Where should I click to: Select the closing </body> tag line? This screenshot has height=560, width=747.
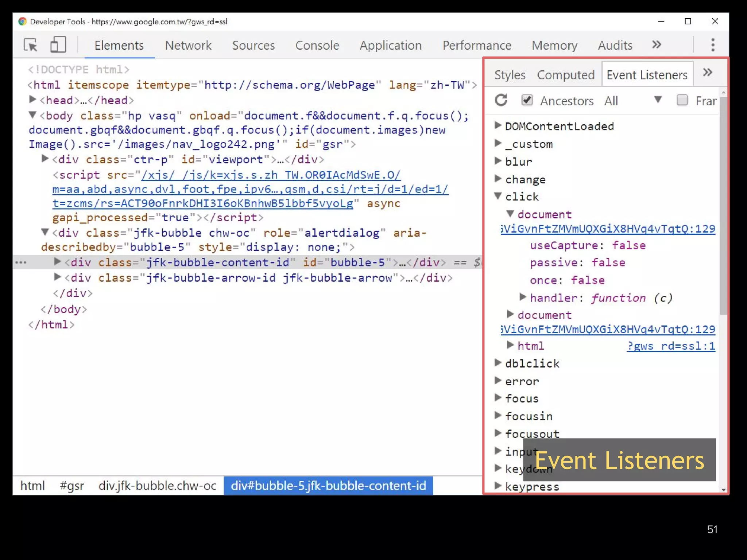pyautogui.click(x=64, y=309)
